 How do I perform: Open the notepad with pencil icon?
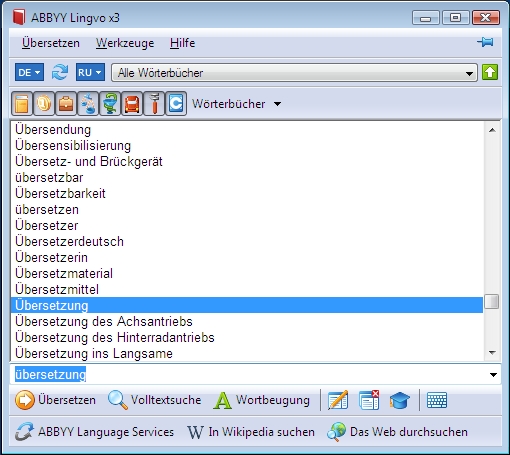[338, 400]
